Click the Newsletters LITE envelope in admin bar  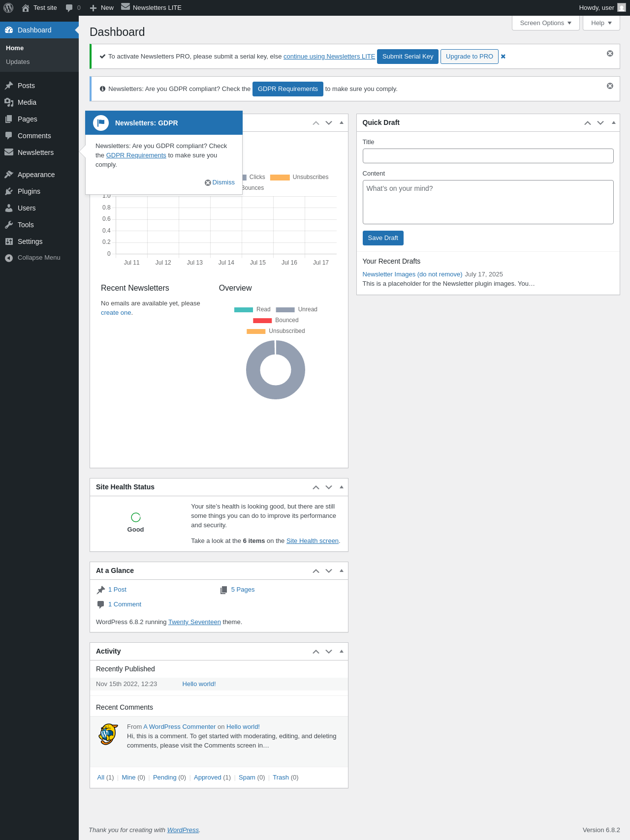(126, 7)
